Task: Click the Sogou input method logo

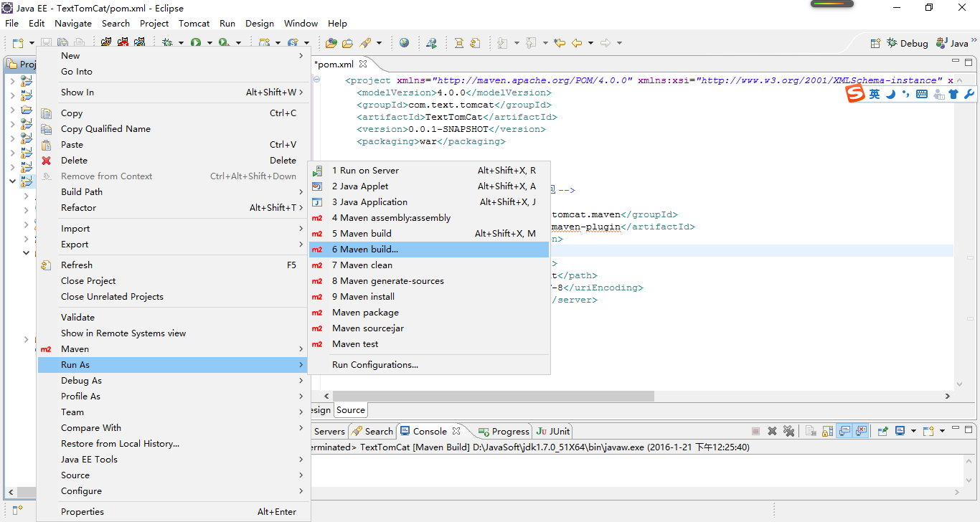Action: pyautogui.click(x=855, y=94)
